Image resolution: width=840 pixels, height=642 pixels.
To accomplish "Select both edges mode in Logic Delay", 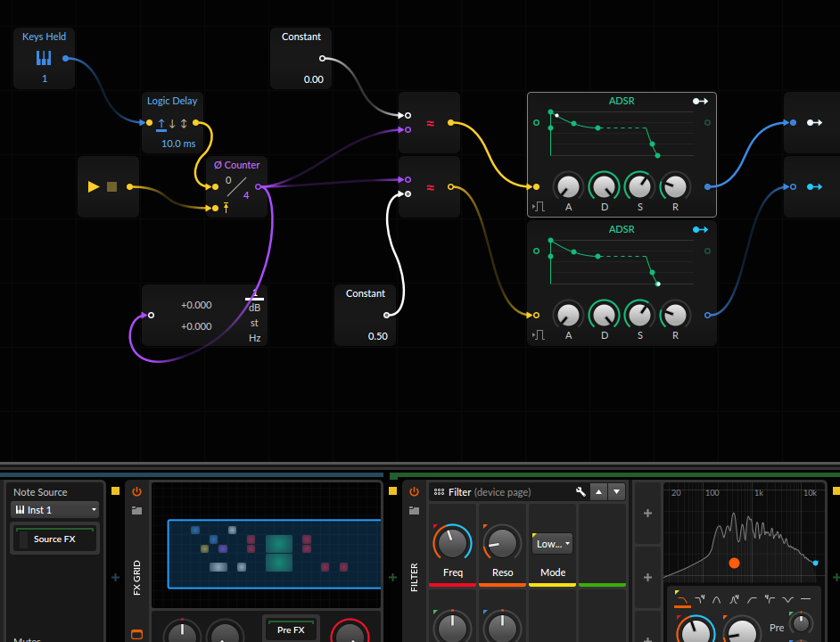I will (184, 124).
